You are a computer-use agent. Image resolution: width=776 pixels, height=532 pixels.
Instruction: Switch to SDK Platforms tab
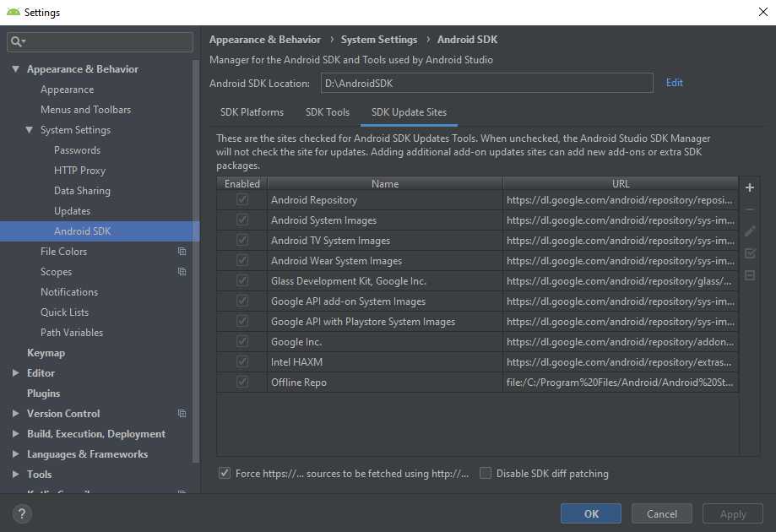tap(252, 112)
